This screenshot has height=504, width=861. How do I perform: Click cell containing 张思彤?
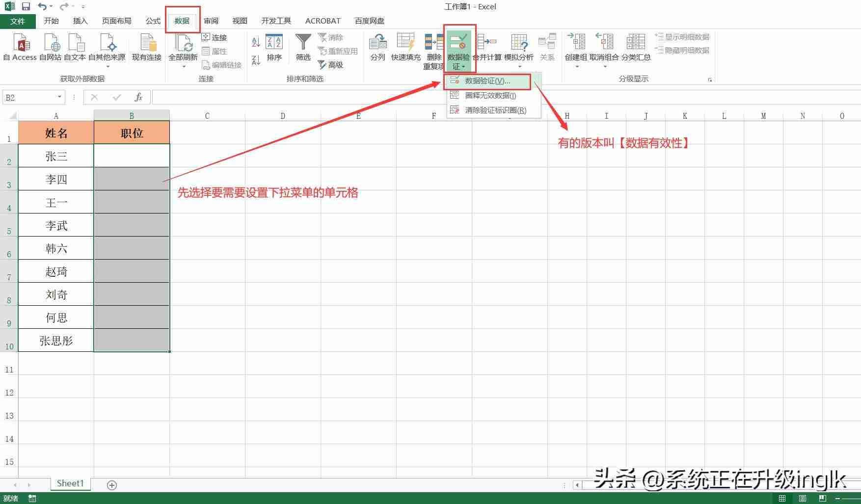pos(56,341)
